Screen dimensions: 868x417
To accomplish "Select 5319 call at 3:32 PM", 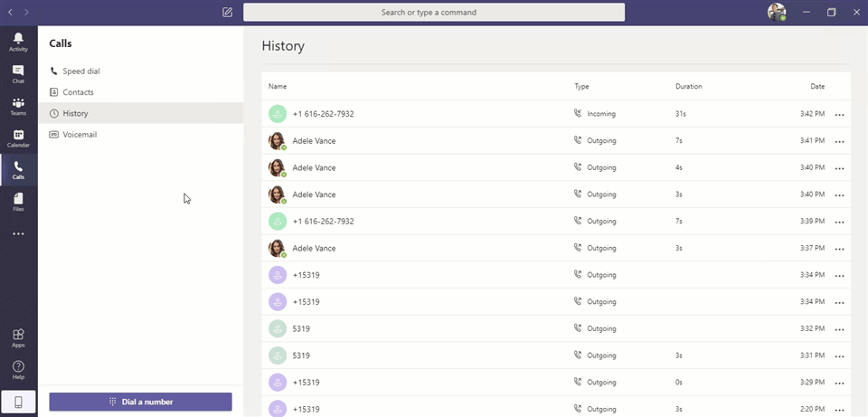I will 556,329.
